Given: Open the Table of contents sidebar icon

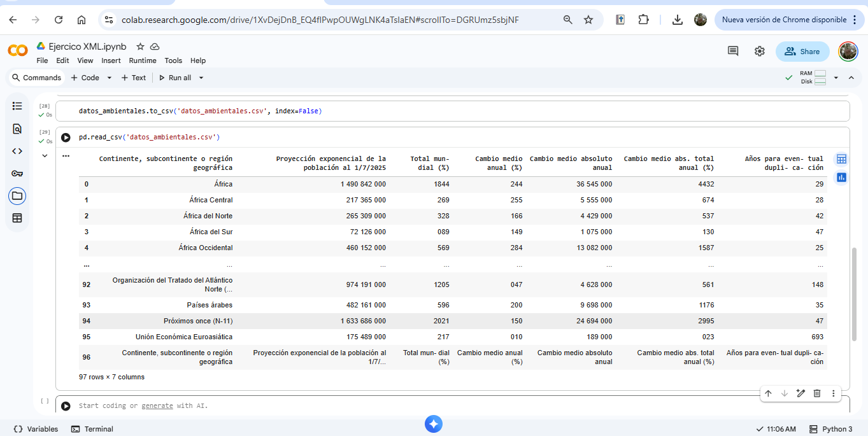Looking at the screenshot, I should [17, 106].
